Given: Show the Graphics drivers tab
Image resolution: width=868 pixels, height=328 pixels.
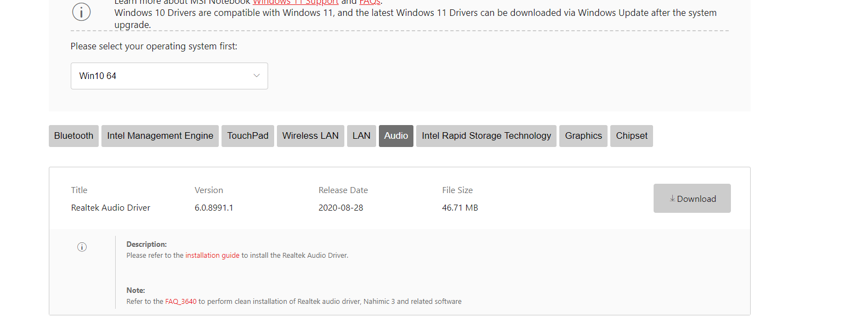Looking at the screenshot, I should (583, 136).
